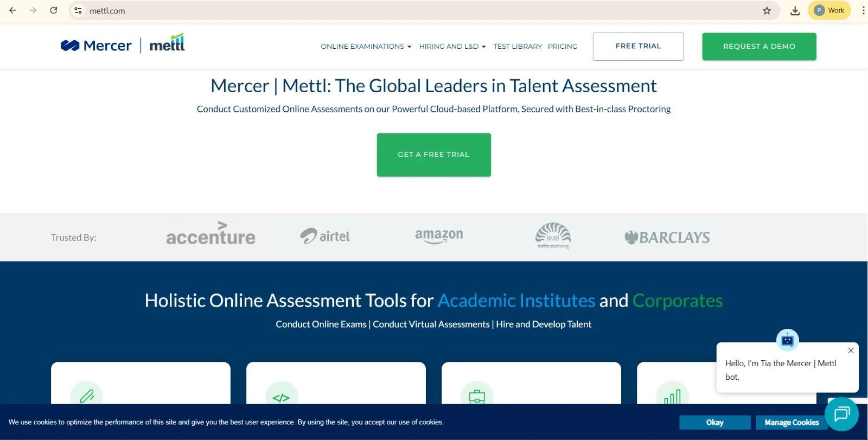The image size is (868, 440).
Task: Click the mettl logo
Action: [x=167, y=43]
